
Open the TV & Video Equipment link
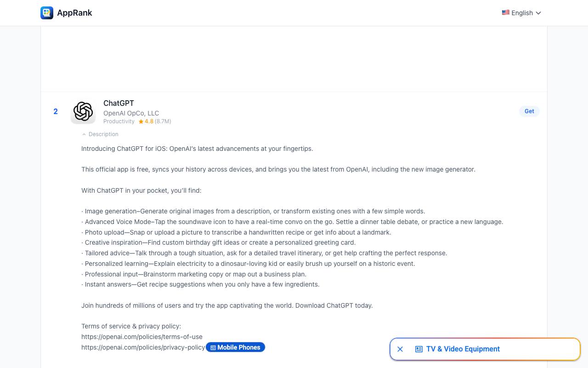463,349
